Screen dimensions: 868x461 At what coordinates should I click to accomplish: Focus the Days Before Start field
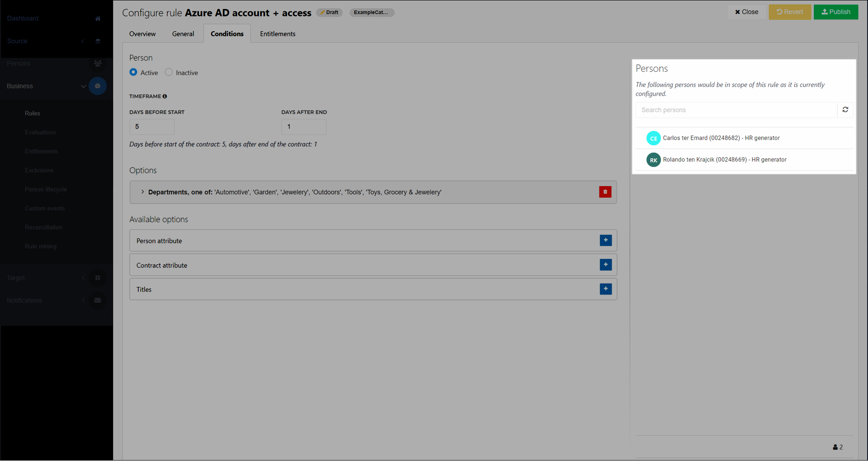[x=152, y=127]
